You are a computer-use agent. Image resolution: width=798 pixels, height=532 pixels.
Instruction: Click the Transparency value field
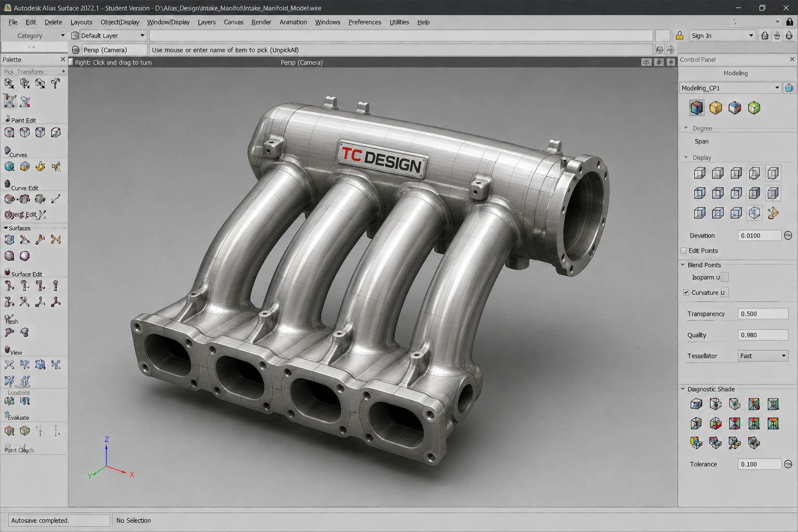(763, 314)
